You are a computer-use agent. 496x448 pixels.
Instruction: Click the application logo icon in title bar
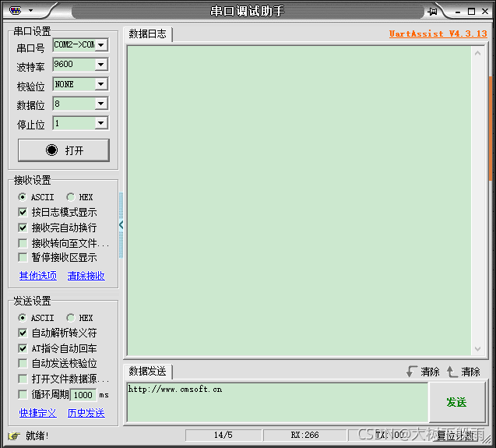16,10
